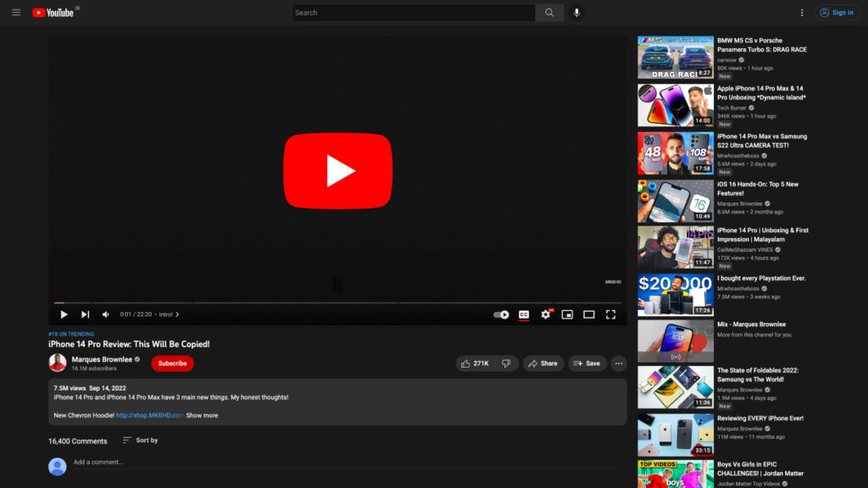Open the player settings gear
The height and width of the screenshot is (488, 868).
pyautogui.click(x=546, y=314)
